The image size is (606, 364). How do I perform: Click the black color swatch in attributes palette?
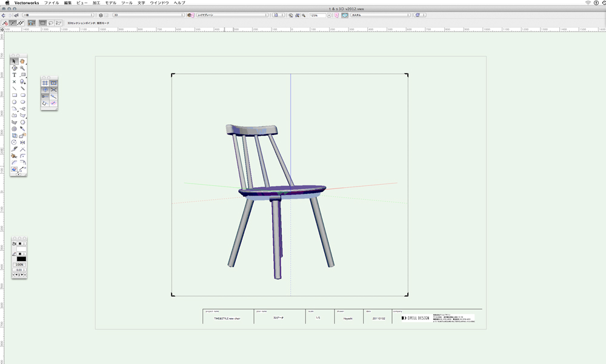pyautogui.click(x=21, y=259)
